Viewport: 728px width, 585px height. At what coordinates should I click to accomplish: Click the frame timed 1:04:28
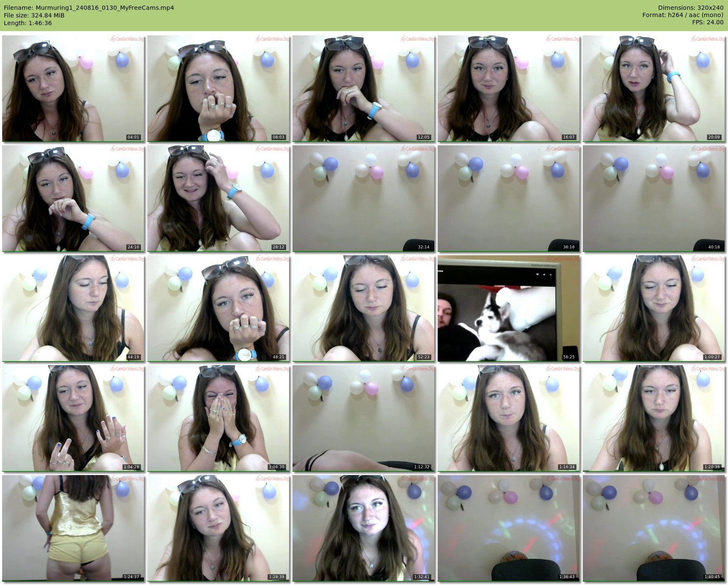[x=73, y=418]
